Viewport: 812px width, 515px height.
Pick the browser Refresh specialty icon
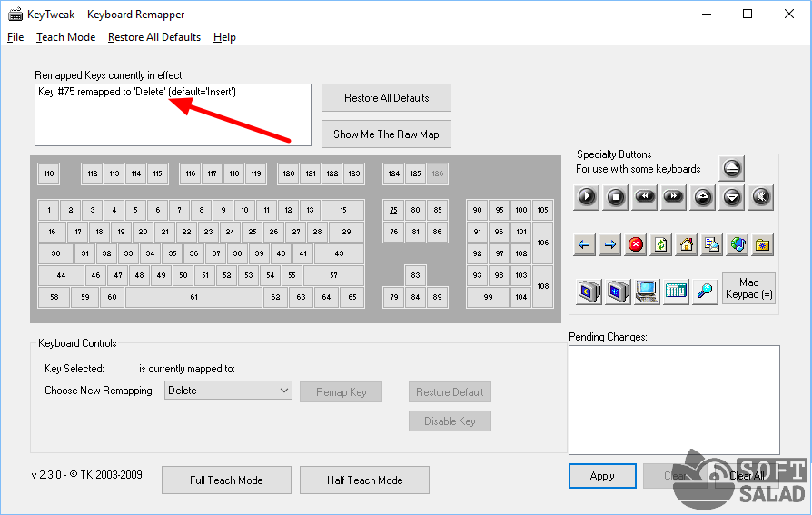point(661,244)
